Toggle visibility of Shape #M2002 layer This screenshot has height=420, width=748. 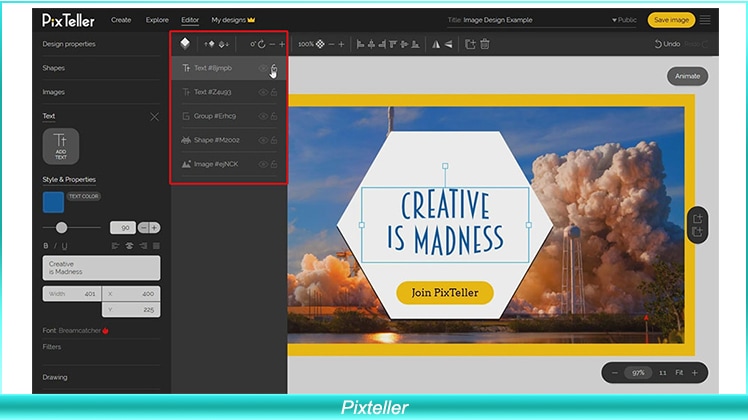click(x=263, y=140)
